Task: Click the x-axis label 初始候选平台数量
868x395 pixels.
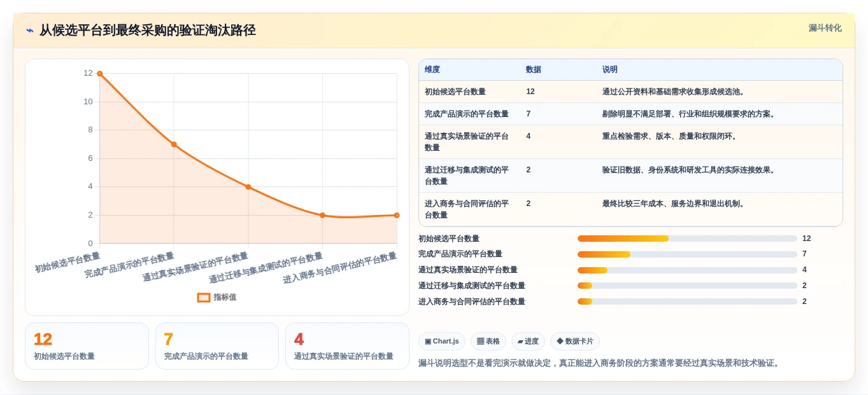Action: click(68, 262)
